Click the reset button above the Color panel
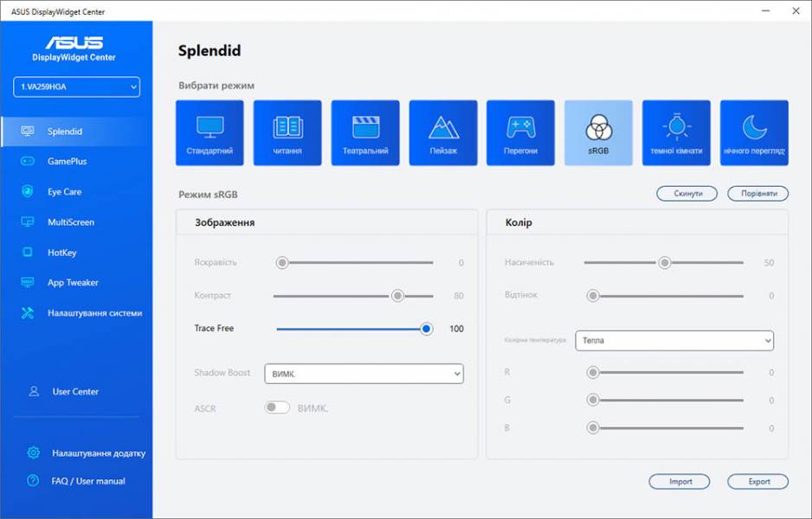 pos(686,194)
